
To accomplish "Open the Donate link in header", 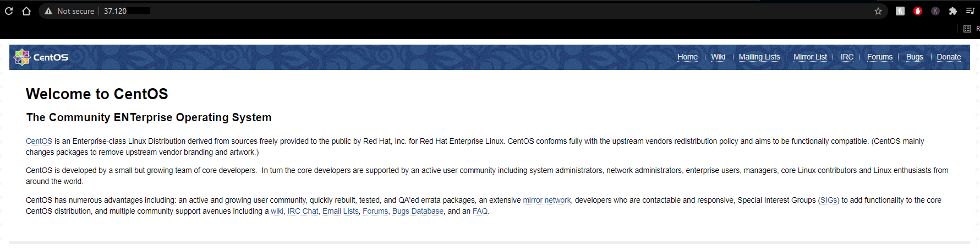I will click(949, 57).
